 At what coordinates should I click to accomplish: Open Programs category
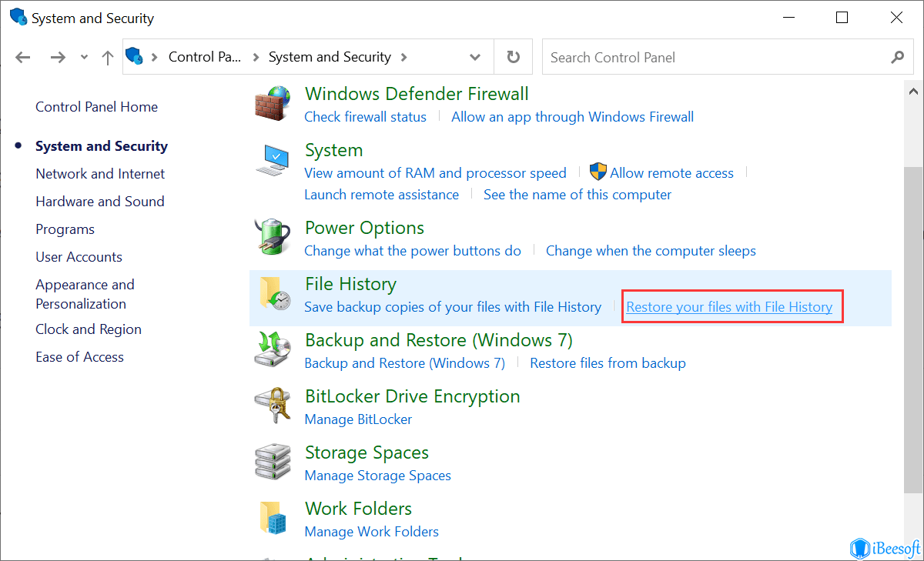point(65,229)
